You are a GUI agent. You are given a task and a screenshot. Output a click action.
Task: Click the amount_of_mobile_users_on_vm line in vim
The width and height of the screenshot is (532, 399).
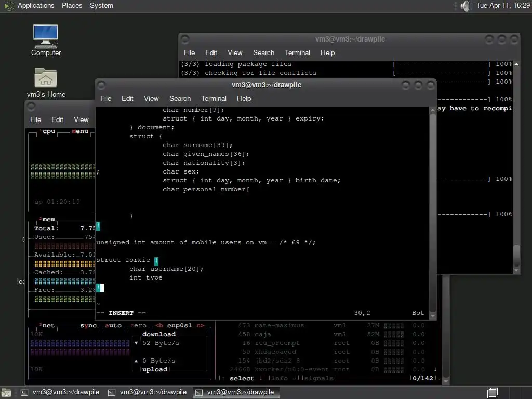point(206,242)
